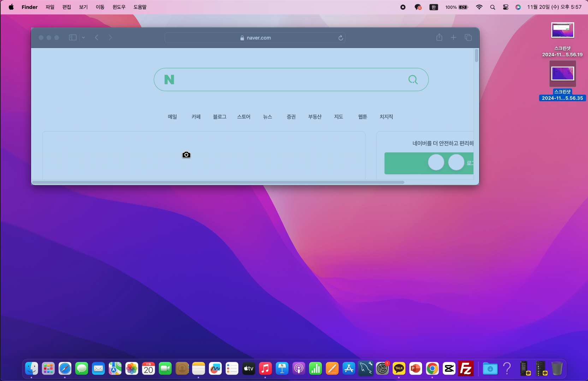Select the 스크린샷 2024-11...5.56.35 desktop file
The image size is (588, 381).
563,81
